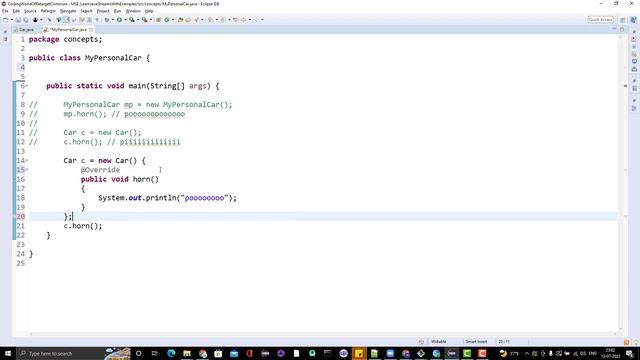Click the System.out.println line in editor
Image resolution: width=640 pixels, height=360 pixels.
[x=167, y=198]
